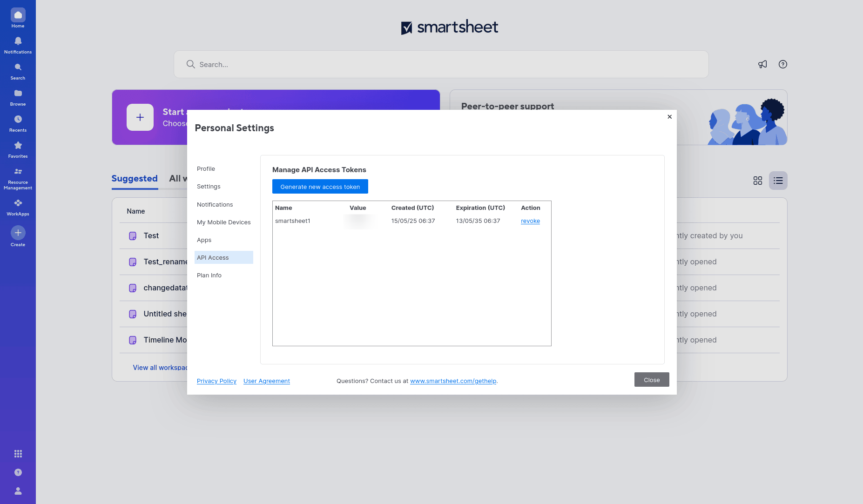
Task: Switch to grid view layout icon
Action: point(758,181)
